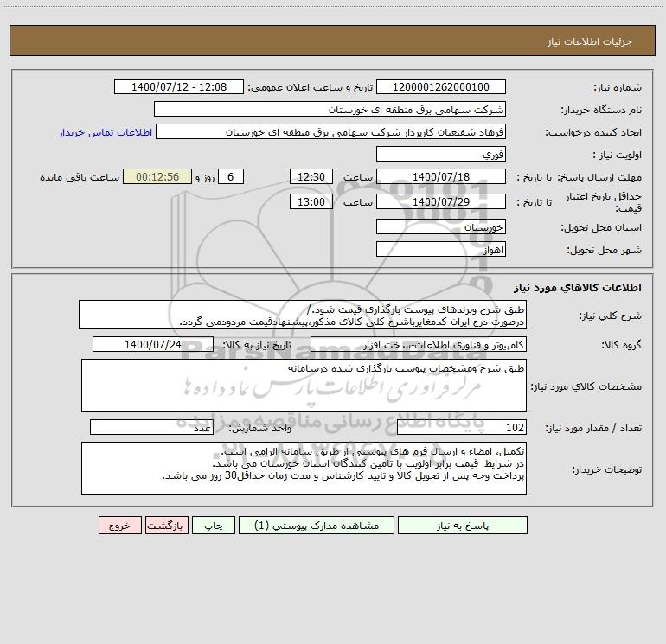Screen dimensions: 666x644
Task: Click the general description text box شرح کلی نیاز
Action: pyautogui.click(x=303, y=315)
